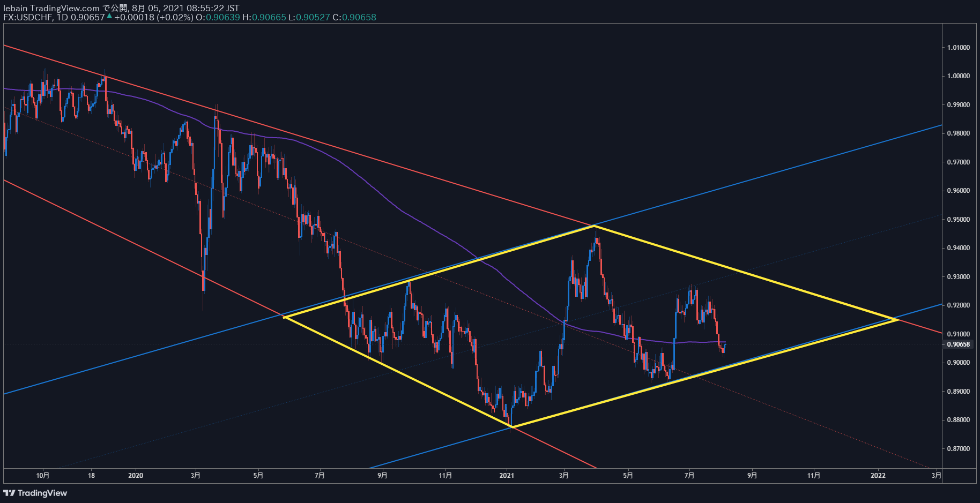
Task: Click the 0.88000 price axis label
Action: click(959, 420)
